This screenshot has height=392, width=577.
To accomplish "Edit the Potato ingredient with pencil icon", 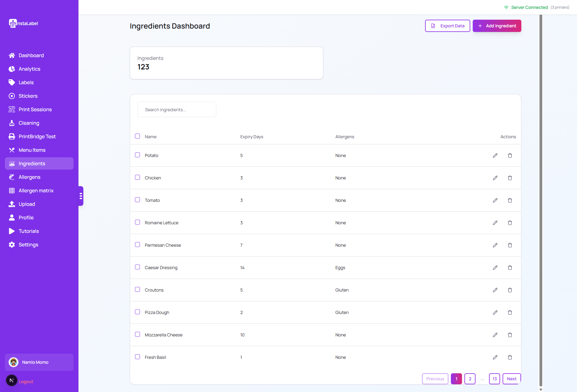I will pos(495,155).
